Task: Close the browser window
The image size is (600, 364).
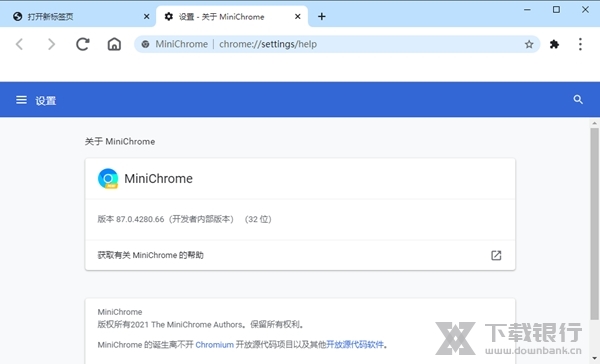Action: click(585, 10)
